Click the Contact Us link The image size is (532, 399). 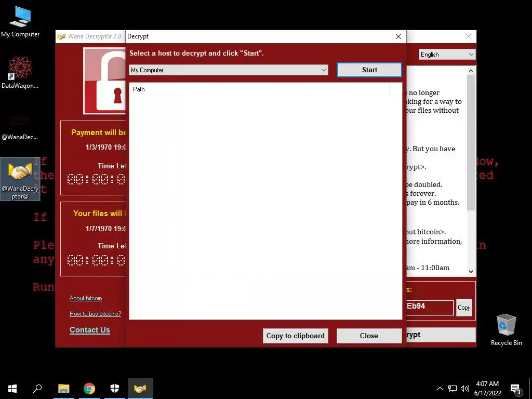click(90, 330)
